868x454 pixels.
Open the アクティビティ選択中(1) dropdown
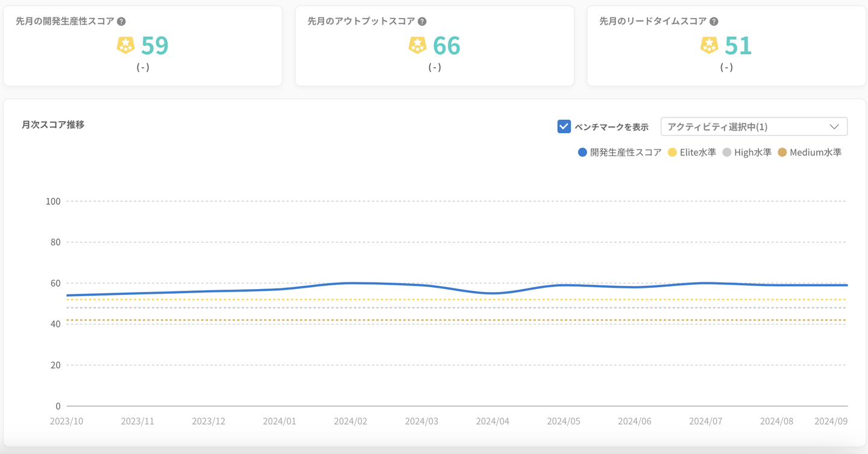click(753, 126)
